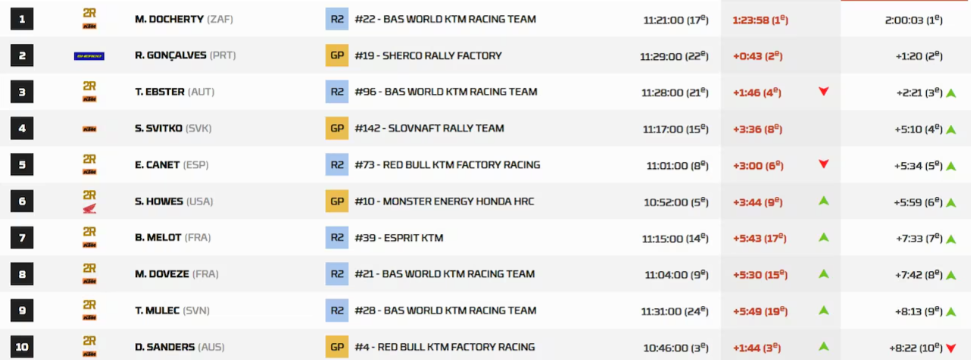The height and width of the screenshot is (360, 971).
Task: Click the green up arrow beside +5:30 (15e)
Action: click(824, 274)
